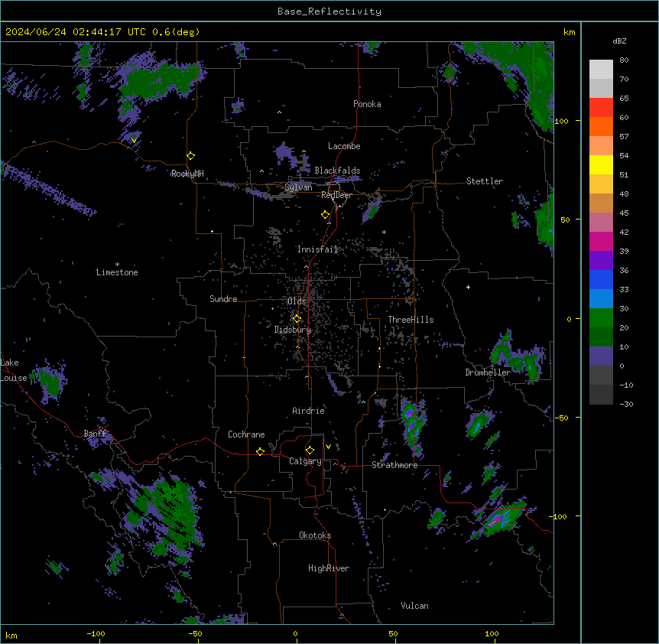
Task: Click the Cochrane town label
Action: click(x=246, y=434)
